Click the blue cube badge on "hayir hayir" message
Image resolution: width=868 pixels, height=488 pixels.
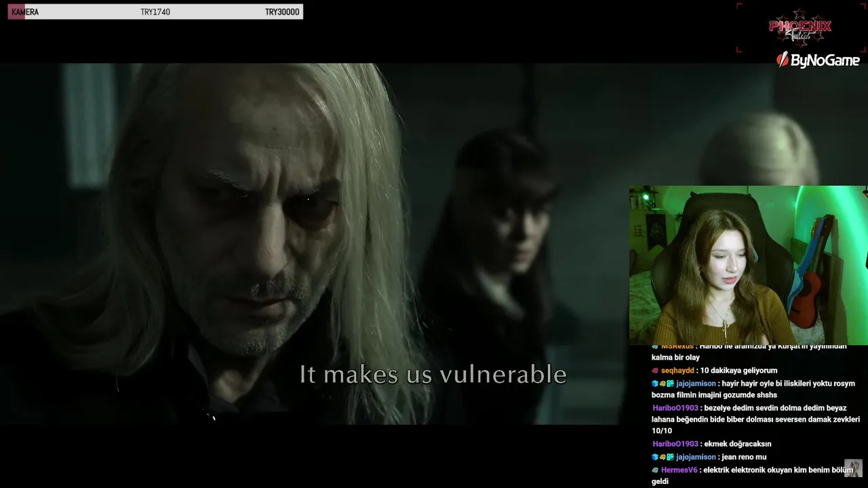pos(655,384)
